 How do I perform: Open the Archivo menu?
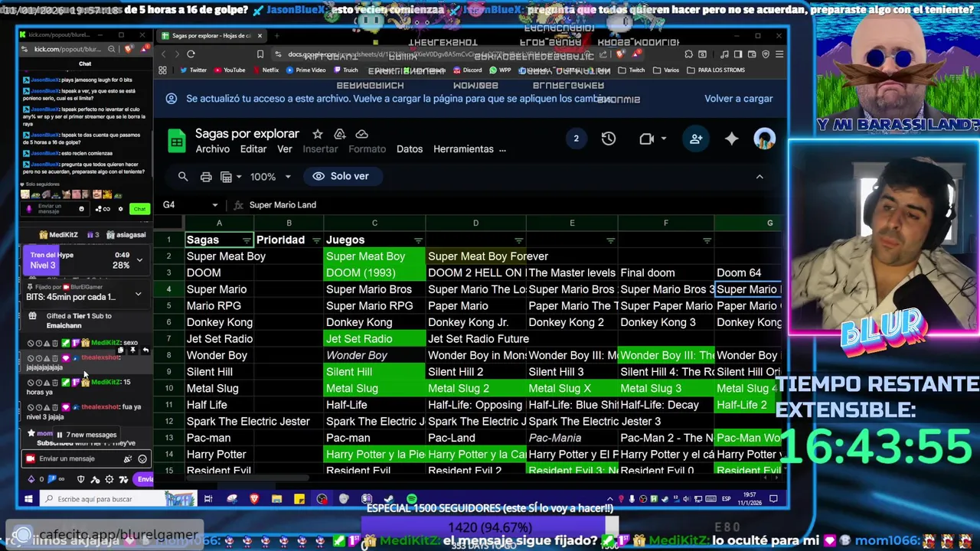click(x=212, y=149)
